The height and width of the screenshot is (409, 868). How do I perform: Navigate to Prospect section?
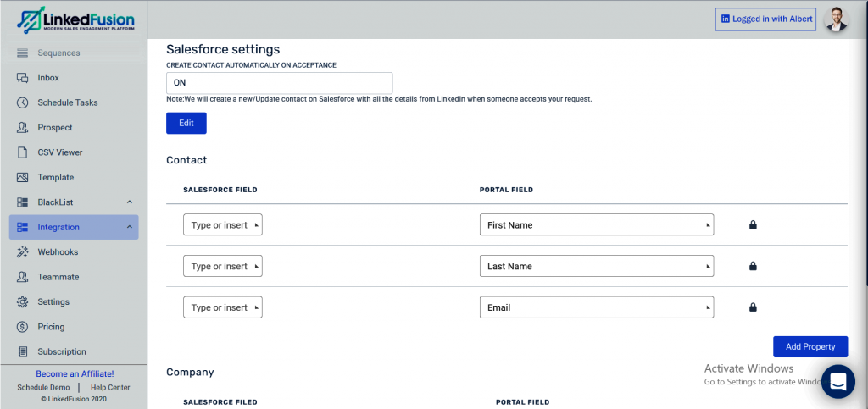tap(55, 128)
